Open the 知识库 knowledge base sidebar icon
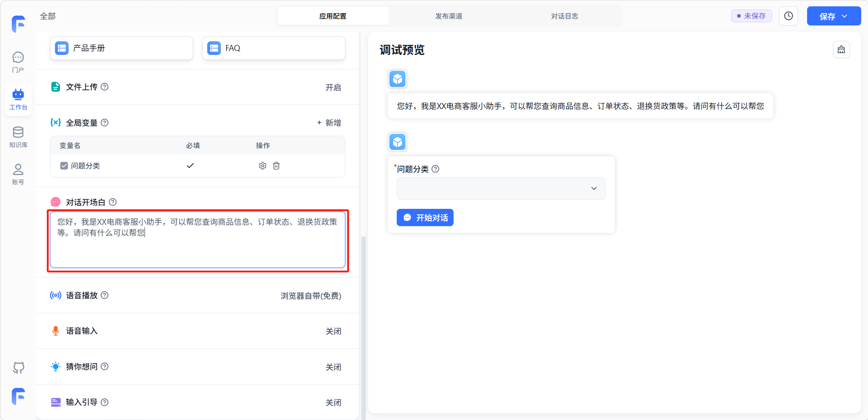The width and height of the screenshot is (868, 420). [x=18, y=137]
